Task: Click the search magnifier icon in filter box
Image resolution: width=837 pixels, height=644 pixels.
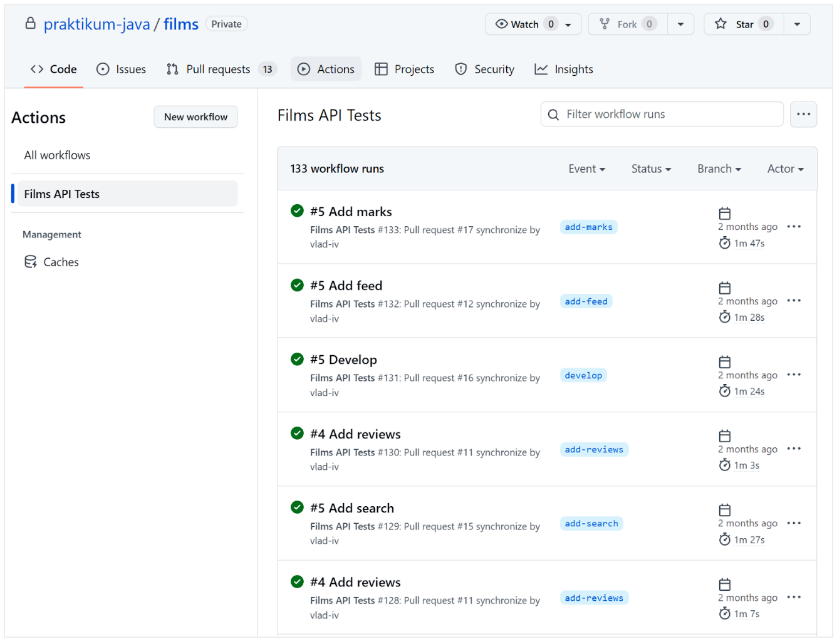Action: pyautogui.click(x=553, y=115)
